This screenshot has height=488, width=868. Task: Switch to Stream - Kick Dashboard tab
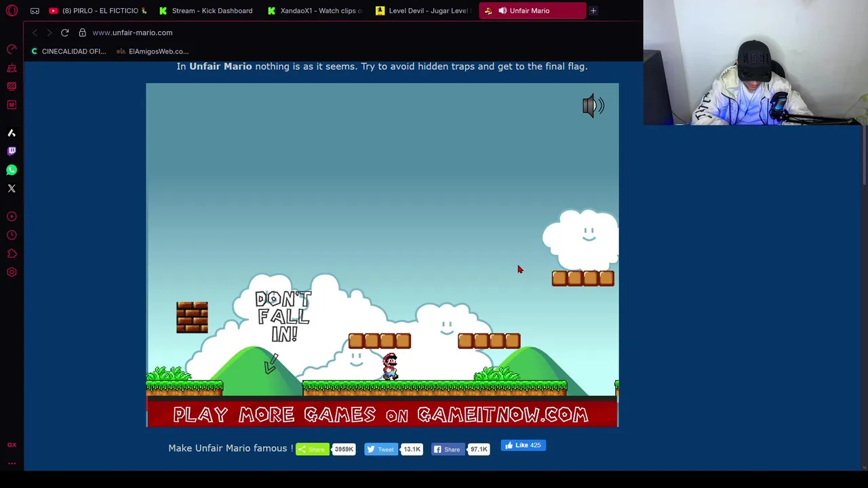[x=206, y=11]
